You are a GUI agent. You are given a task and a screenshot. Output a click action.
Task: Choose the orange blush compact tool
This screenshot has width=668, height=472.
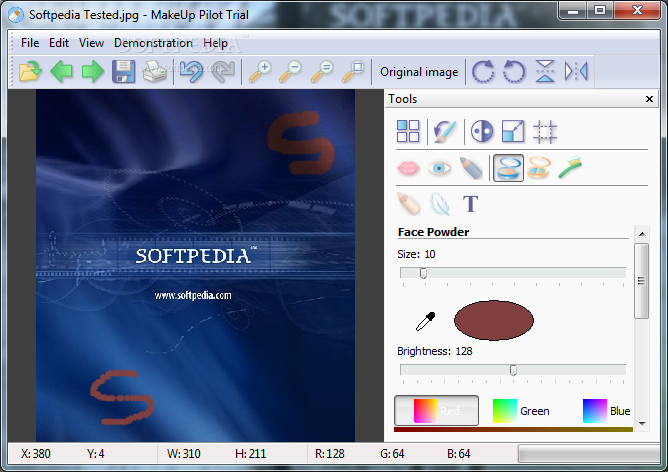coord(539,168)
